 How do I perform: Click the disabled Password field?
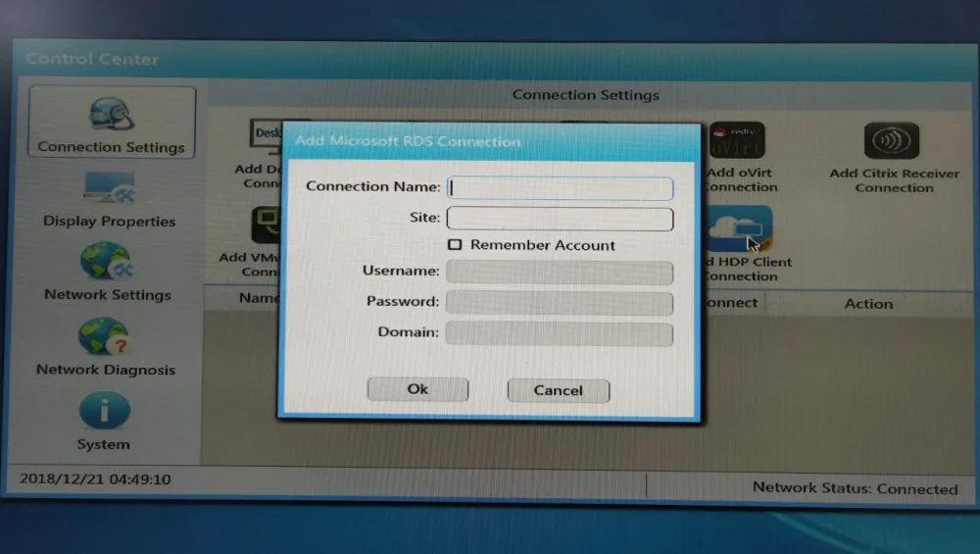560,303
